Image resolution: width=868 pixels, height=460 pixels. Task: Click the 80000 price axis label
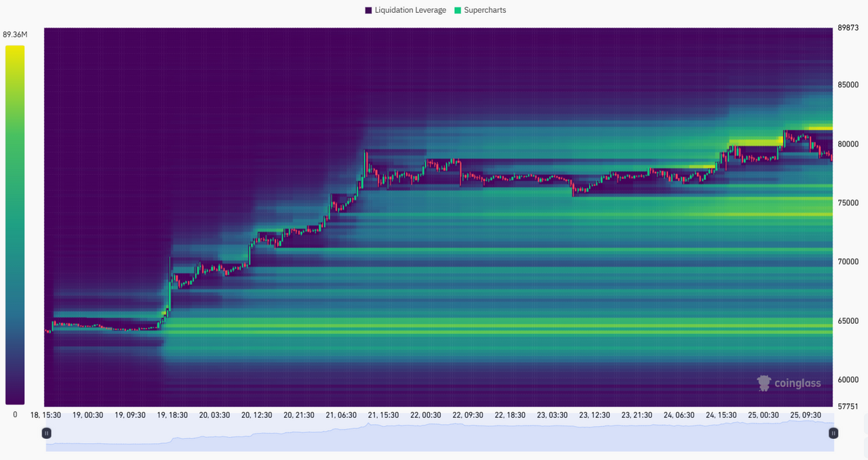coord(849,144)
